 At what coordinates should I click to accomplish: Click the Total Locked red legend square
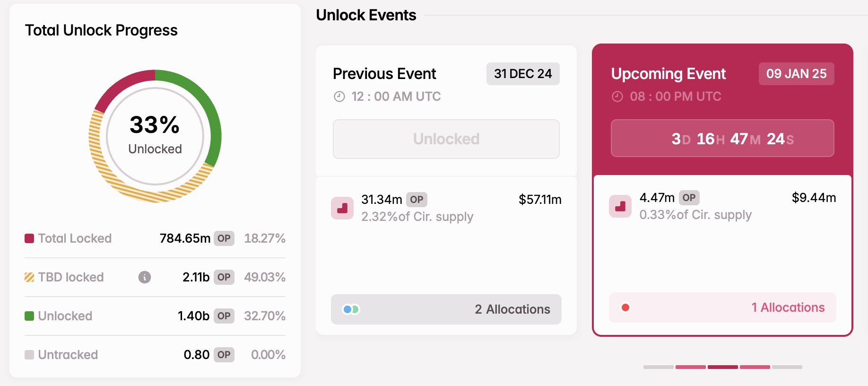[x=29, y=238]
